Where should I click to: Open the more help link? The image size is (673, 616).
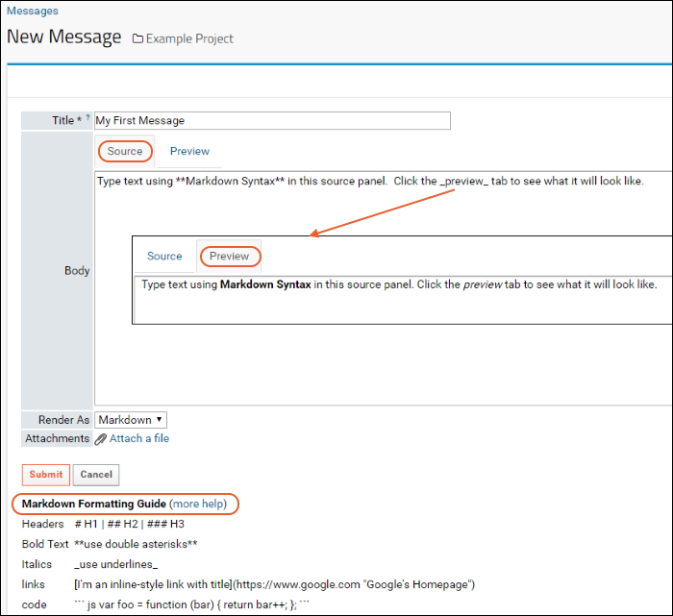[198, 504]
